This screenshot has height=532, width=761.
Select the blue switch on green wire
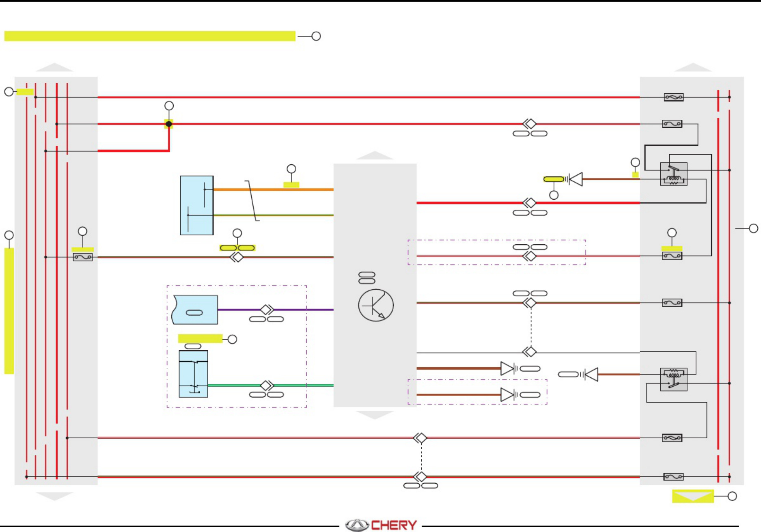194,374
